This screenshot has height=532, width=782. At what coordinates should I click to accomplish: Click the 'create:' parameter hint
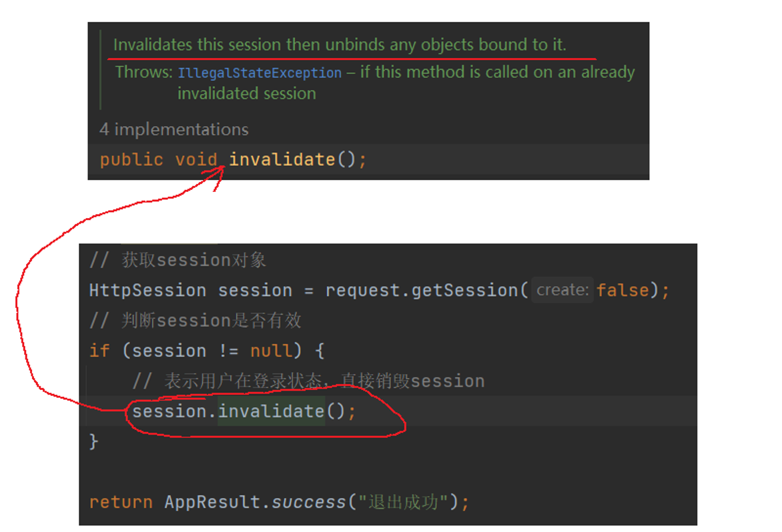point(562,290)
